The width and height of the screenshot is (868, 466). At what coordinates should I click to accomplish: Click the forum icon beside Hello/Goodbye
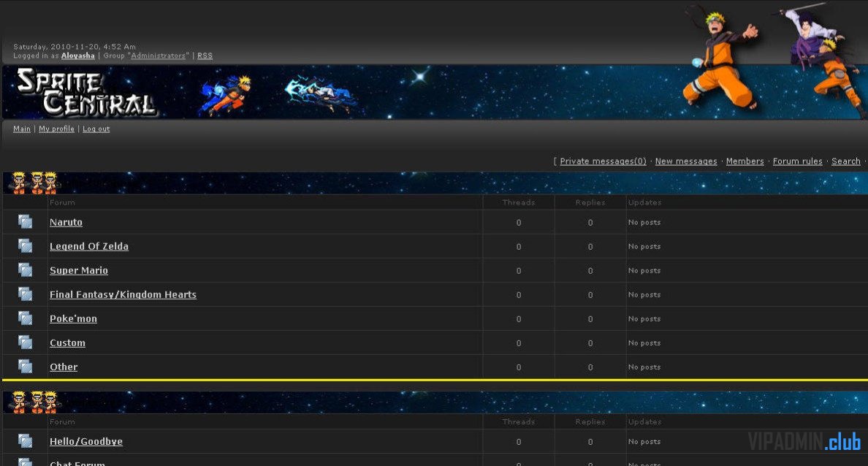pos(25,441)
